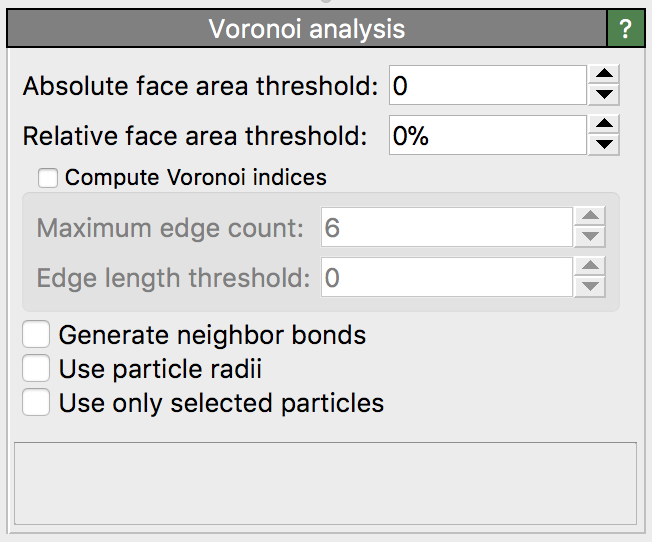Viewport: 652px width, 542px height.
Task: Decrease absolute face area threshold value
Action: click(603, 95)
